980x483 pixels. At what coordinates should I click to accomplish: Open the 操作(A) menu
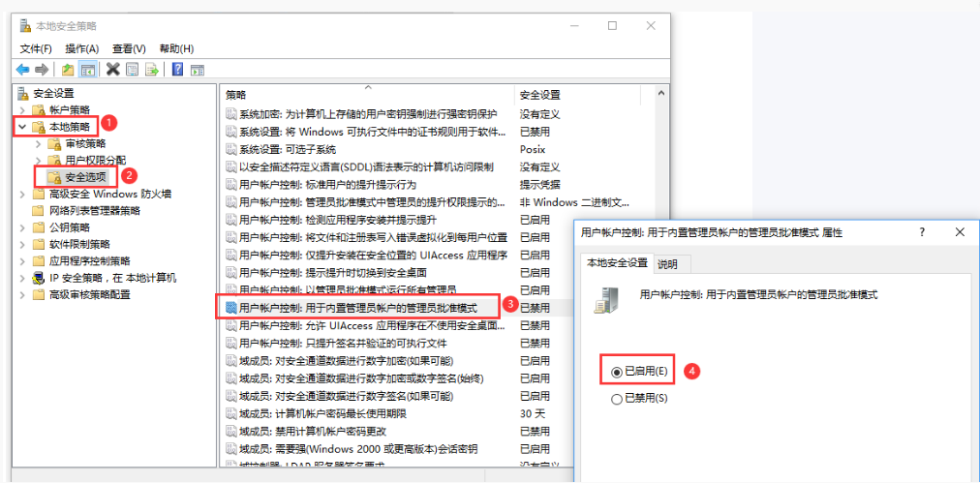(x=82, y=48)
